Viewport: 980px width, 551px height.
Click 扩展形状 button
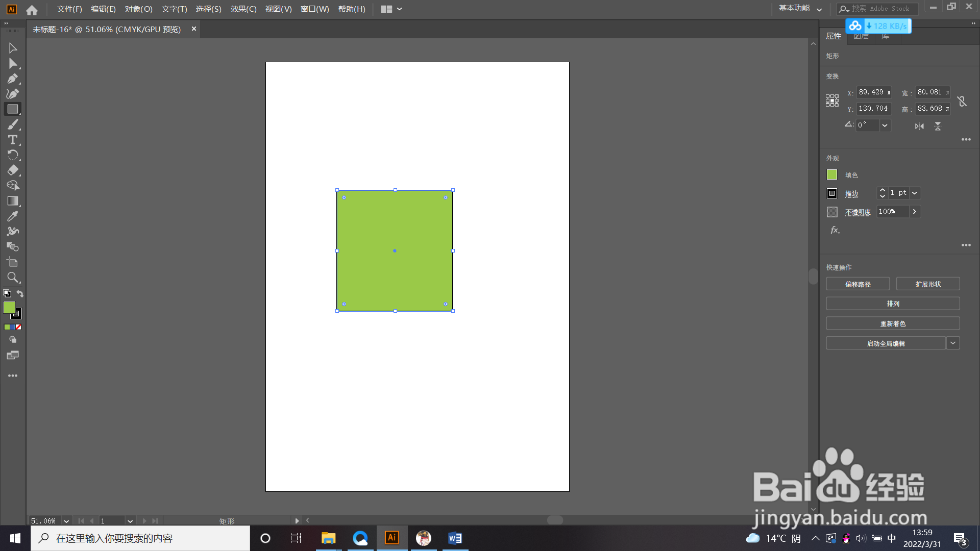928,284
